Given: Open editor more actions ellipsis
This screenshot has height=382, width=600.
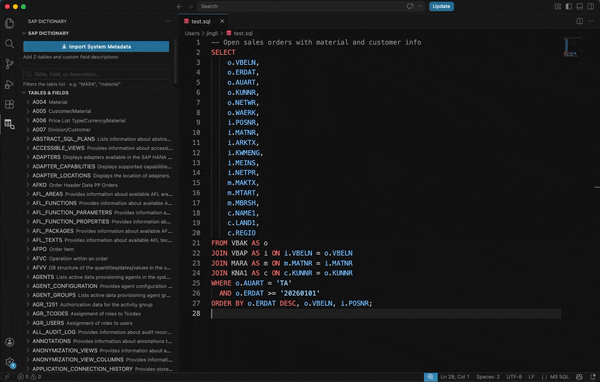Looking at the screenshot, I should pos(590,21).
